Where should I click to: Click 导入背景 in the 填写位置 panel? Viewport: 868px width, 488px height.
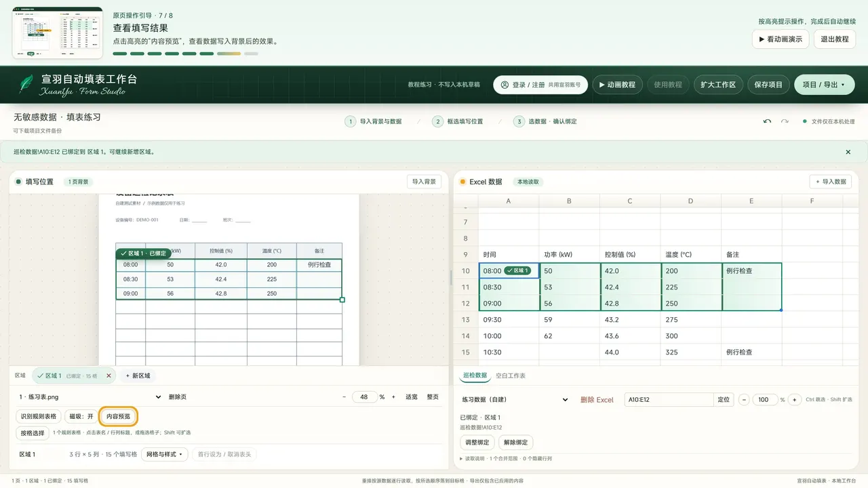(425, 182)
